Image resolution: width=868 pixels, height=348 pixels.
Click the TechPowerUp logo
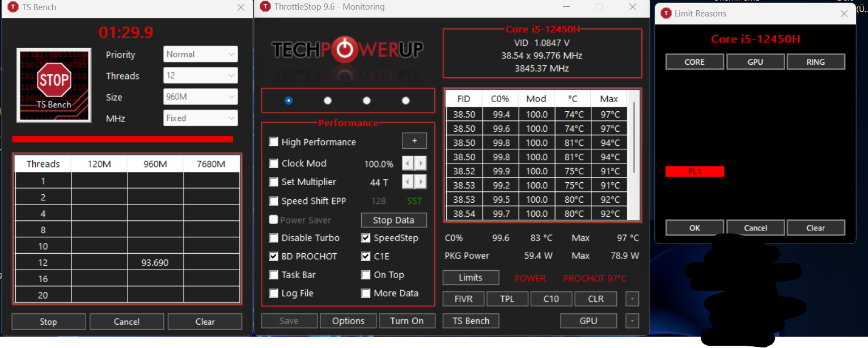click(348, 49)
